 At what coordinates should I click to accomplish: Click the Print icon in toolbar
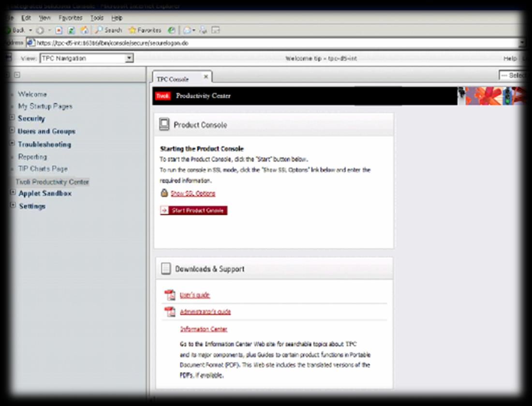pyautogui.click(x=203, y=30)
